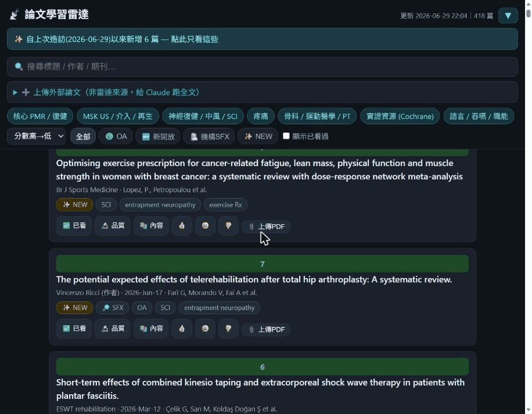Check the 顯示已看過 checkbox
This screenshot has width=532, height=414.
click(286, 136)
